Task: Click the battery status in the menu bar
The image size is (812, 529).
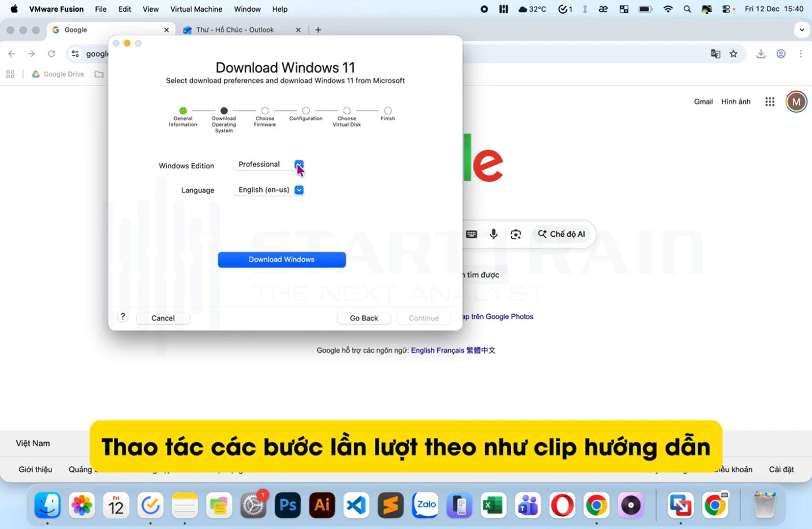Action: pos(645,9)
